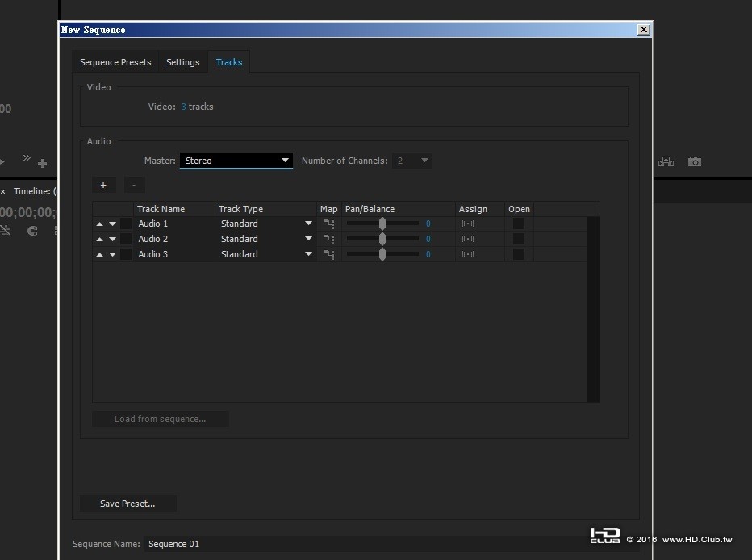Click the Sequence Name input field
The height and width of the screenshot is (560, 752).
click(363, 544)
